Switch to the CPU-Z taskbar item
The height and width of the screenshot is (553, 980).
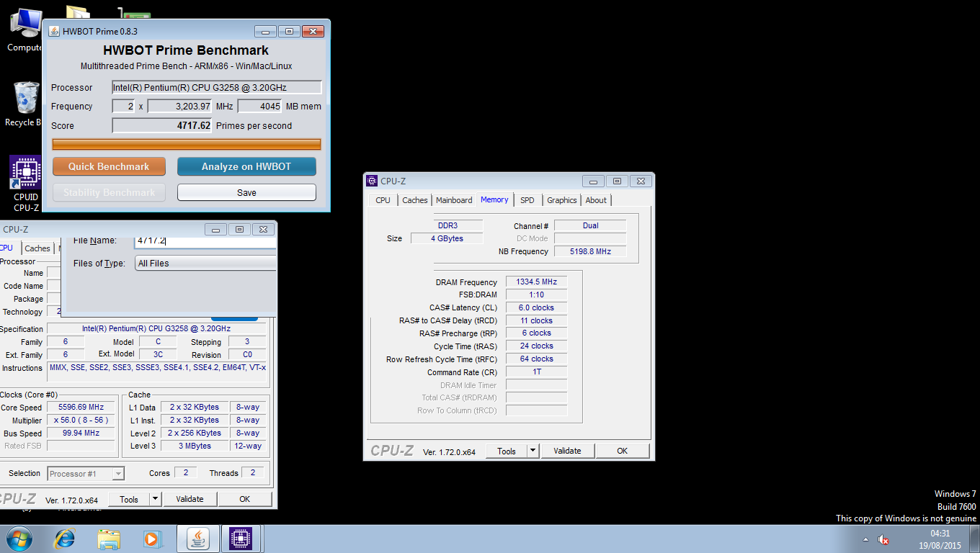click(x=241, y=539)
